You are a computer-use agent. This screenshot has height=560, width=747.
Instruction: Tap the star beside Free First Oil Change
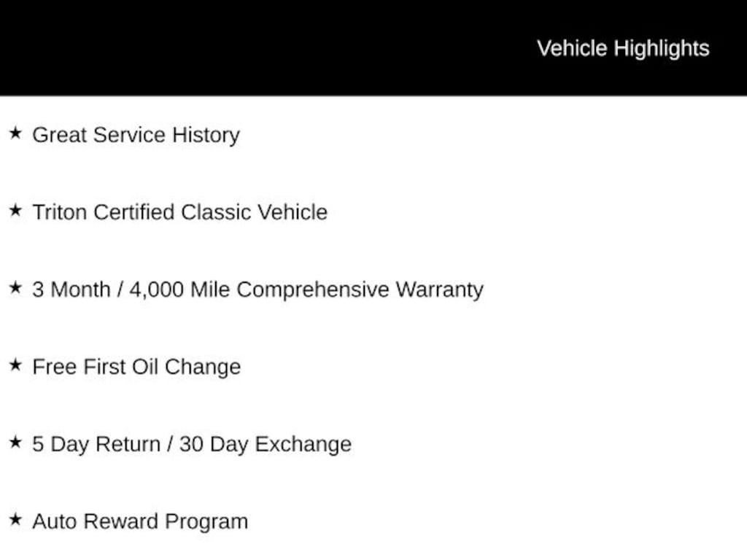pyautogui.click(x=15, y=365)
